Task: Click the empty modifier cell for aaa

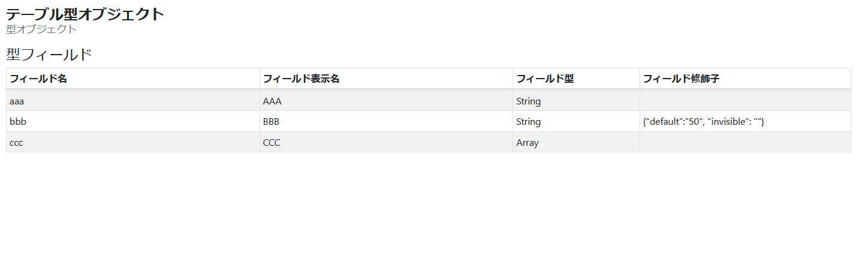Action: click(745, 101)
